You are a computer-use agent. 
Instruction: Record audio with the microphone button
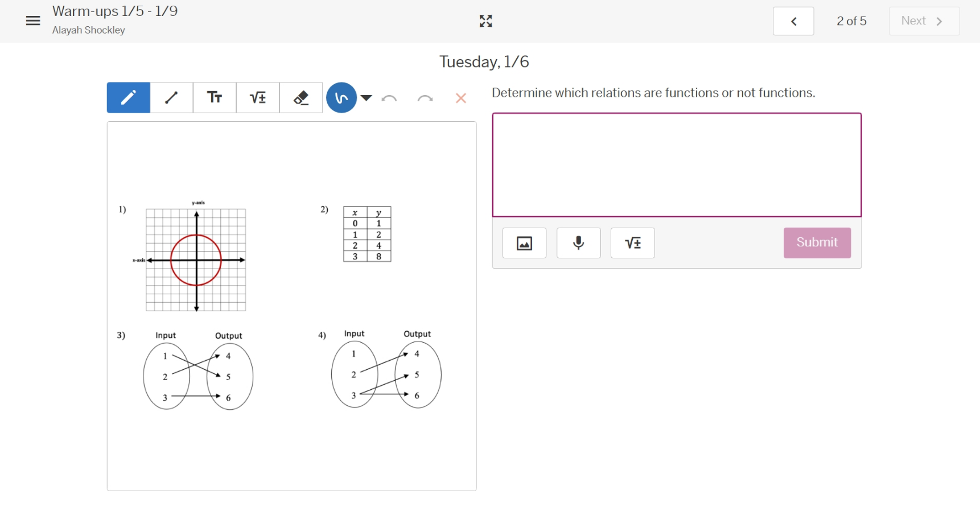(x=578, y=243)
